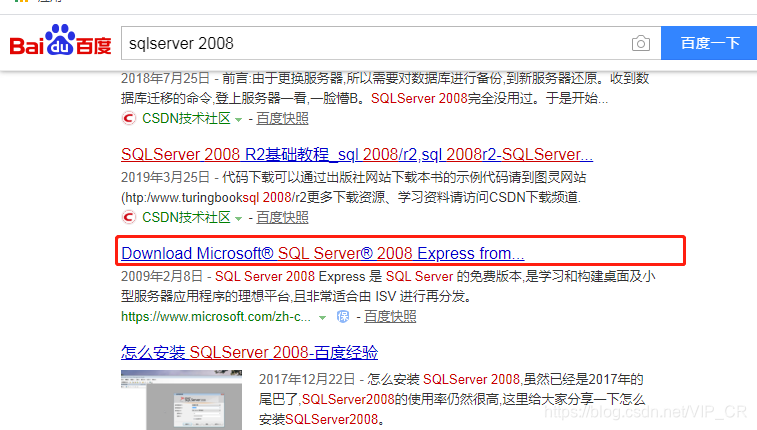Open 百度快照 for the 2018年7月25日 result
This screenshot has height=430, width=757.
[282, 118]
